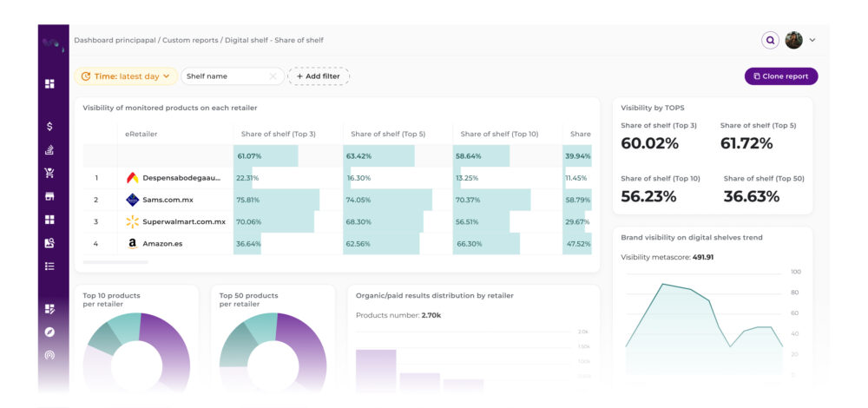Open the compass explore sidebar icon
Viewport: 868px width, 408px height.
pos(49,332)
